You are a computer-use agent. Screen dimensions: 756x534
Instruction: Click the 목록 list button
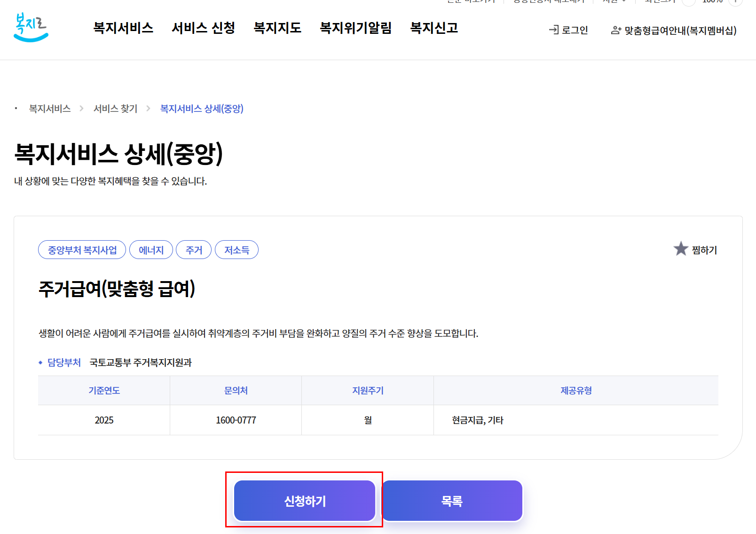(x=451, y=501)
